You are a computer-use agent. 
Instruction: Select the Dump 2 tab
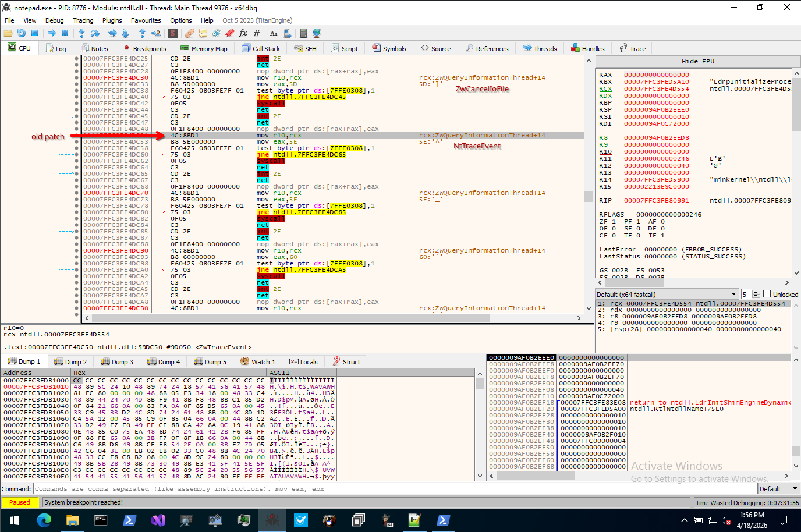(70, 361)
